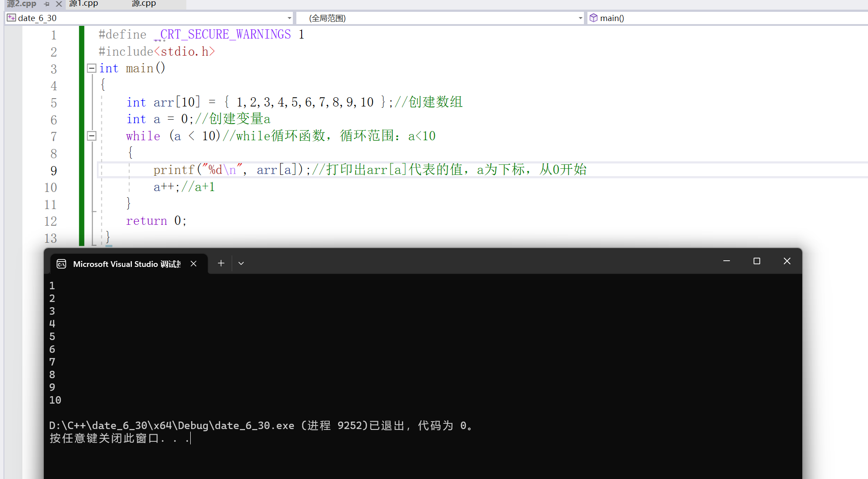Click the return 0 code line
The image size is (868, 479).
click(x=156, y=221)
